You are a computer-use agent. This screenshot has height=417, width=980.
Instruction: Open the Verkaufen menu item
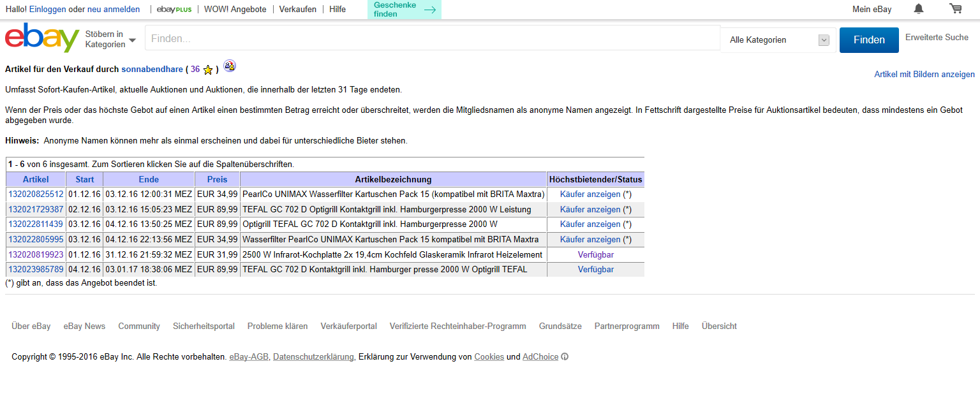coord(297,10)
